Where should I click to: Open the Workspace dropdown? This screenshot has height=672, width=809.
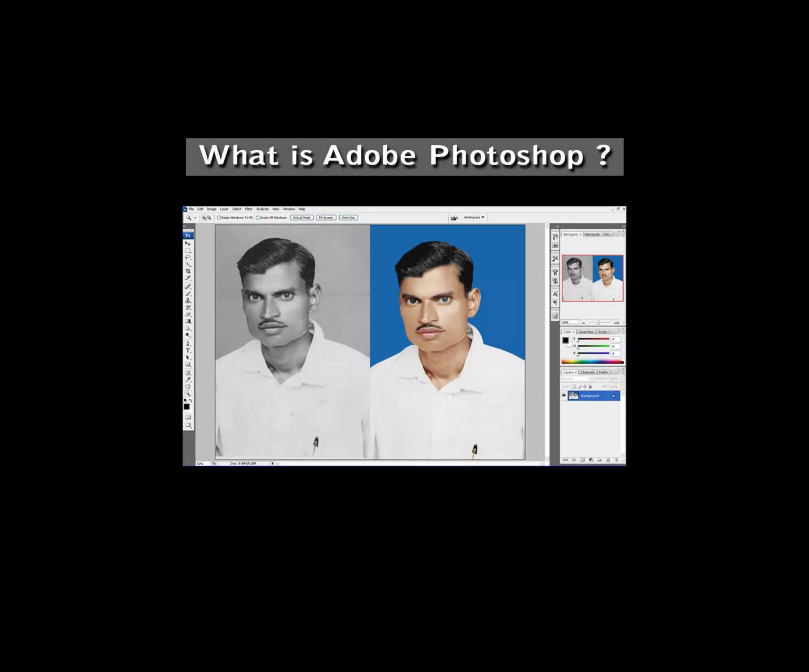point(474,217)
